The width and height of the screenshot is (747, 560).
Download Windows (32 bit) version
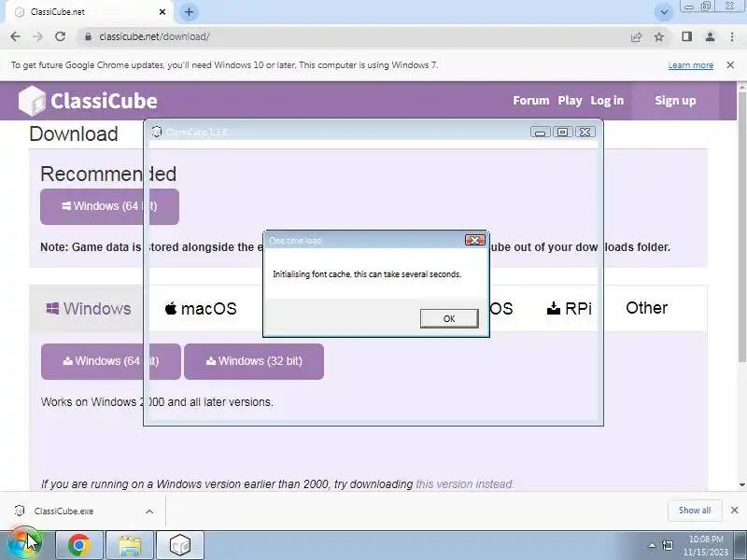pos(254,361)
